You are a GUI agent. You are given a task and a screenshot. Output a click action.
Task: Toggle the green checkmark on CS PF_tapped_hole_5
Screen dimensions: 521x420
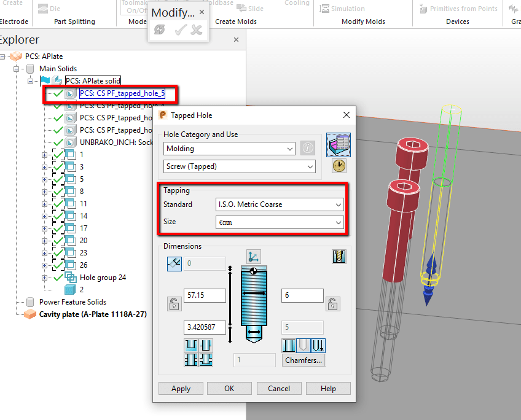point(58,93)
